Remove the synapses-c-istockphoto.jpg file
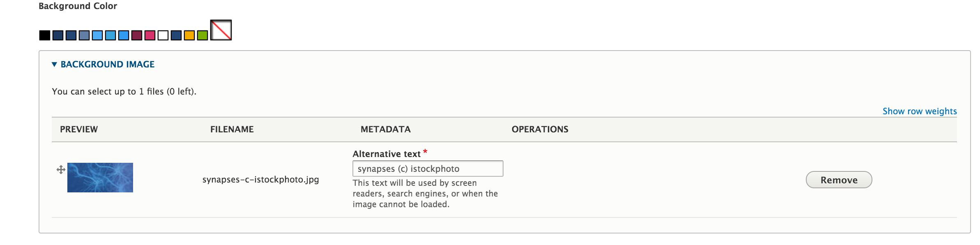The width and height of the screenshot is (980, 245). point(839,180)
